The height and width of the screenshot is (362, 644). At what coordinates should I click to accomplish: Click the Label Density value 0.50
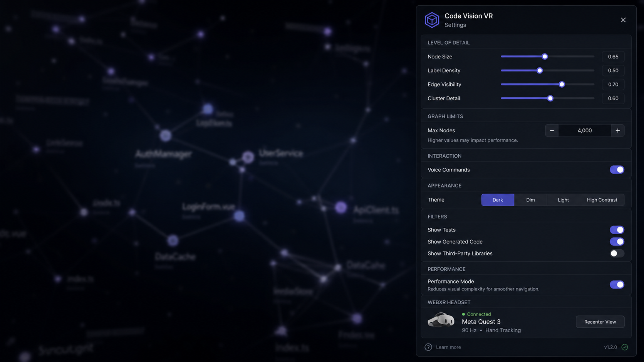coord(613,70)
